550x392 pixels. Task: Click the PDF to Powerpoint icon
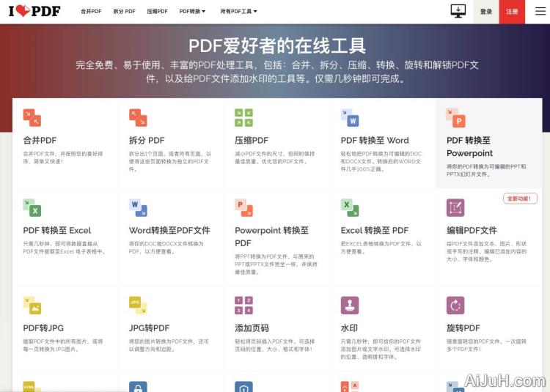point(455,118)
